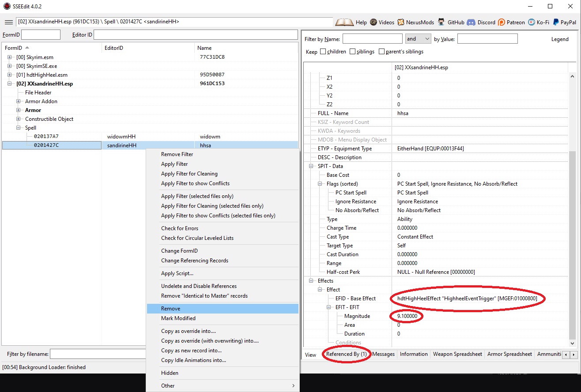Sort by the Name column header

(246, 48)
